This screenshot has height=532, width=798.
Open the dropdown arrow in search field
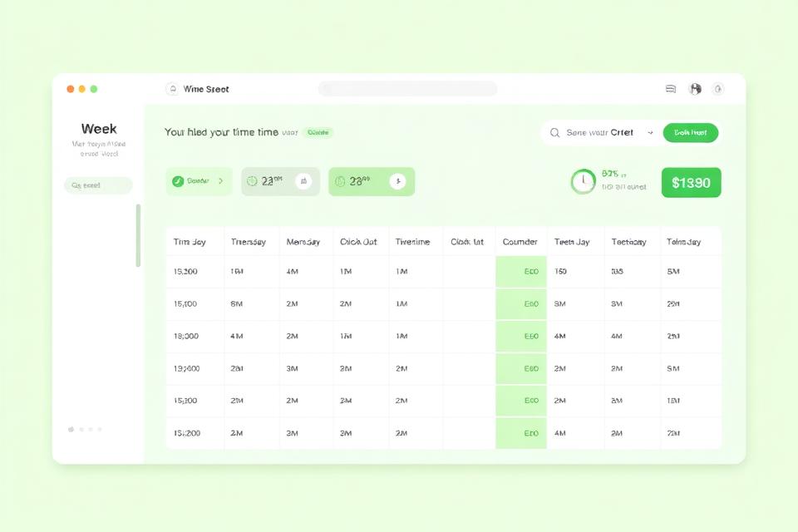click(649, 133)
